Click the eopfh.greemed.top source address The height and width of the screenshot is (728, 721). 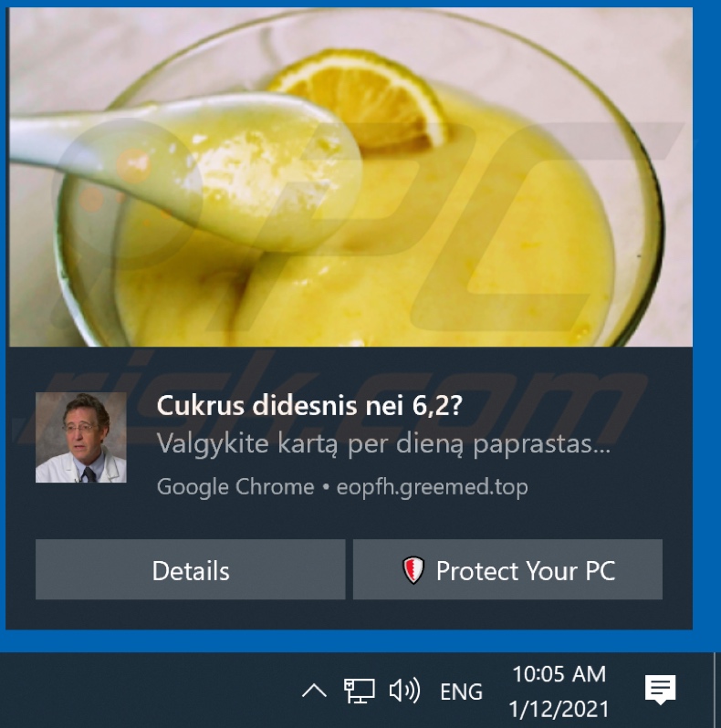pyautogui.click(x=432, y=487)
